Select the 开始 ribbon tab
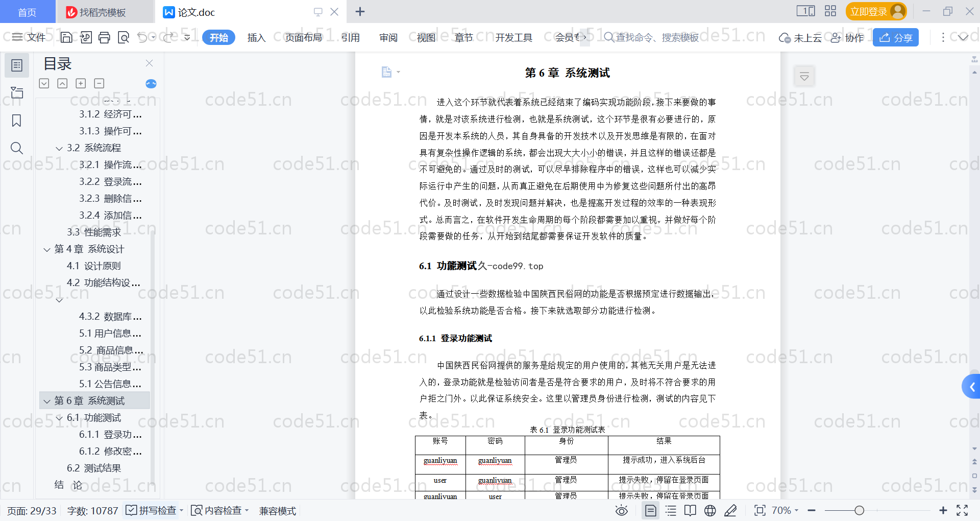This screenshot has width=980, height=521. click(218, 37)
